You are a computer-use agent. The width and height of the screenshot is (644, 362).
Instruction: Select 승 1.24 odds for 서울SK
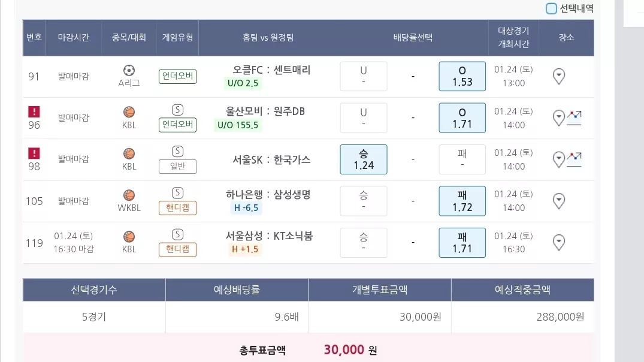point(364,159)
